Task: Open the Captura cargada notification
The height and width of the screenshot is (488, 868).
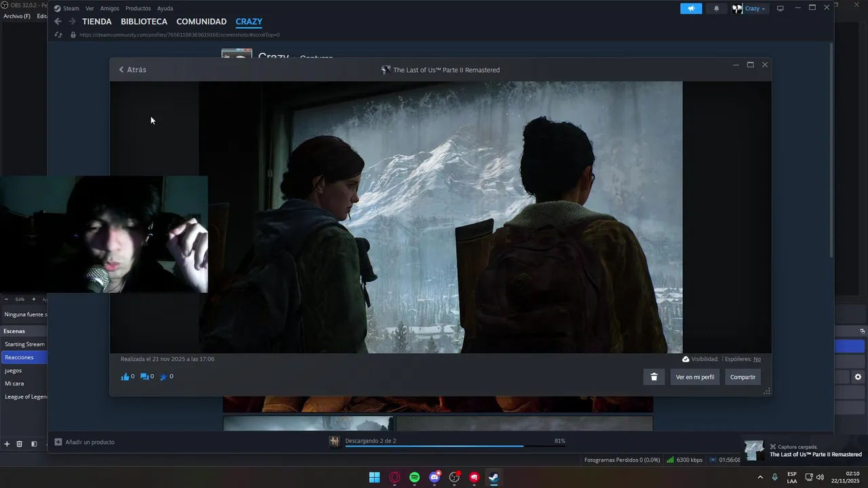Action: pos(804,451)
